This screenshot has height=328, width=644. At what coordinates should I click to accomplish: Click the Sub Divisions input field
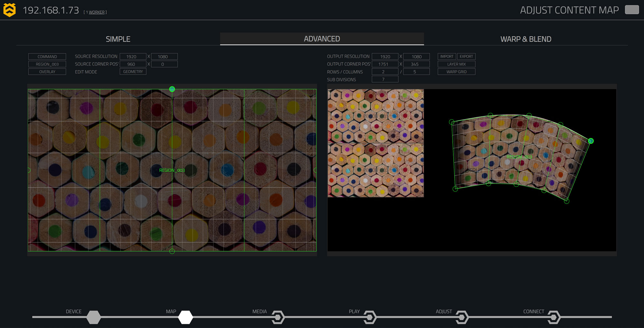(x=385, y=79)
